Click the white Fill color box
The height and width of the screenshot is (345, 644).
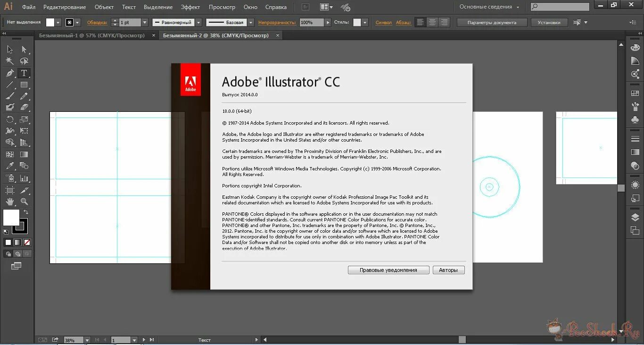11,217
